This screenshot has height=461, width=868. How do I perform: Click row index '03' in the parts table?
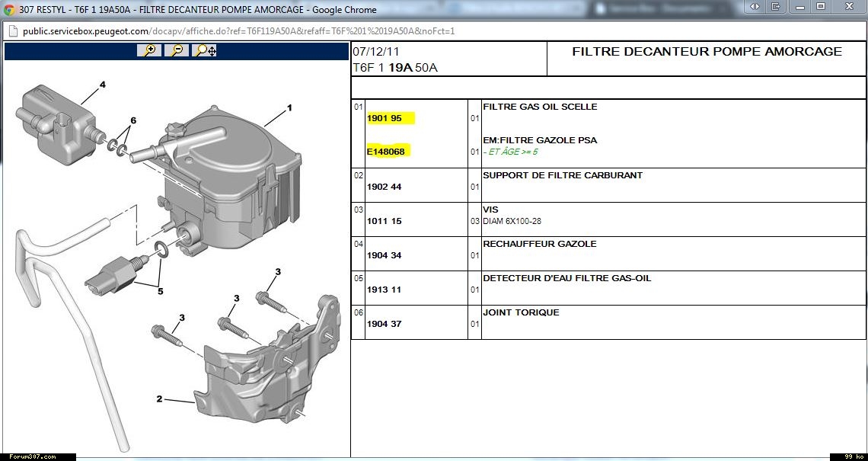click(358, 210)
